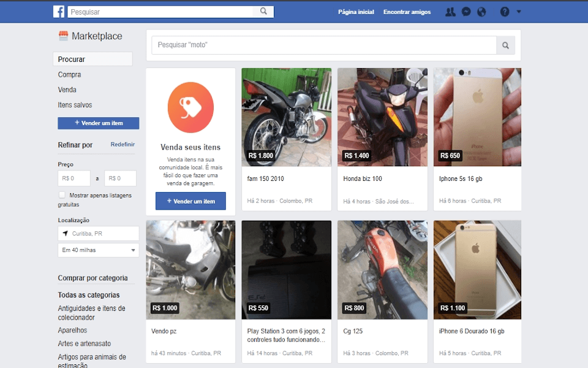Click 'Play Station 3 com 6 jogos' title

tap(286, 335)
